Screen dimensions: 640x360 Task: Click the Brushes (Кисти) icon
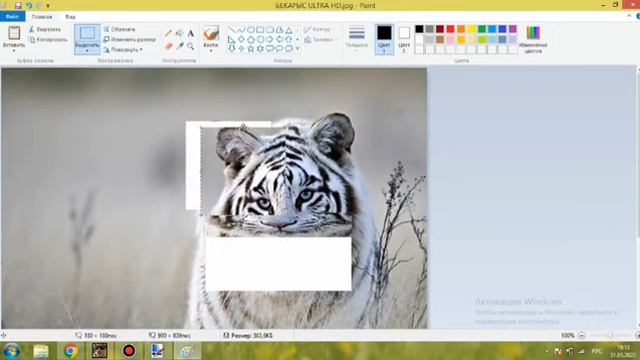[x=211, y=33]
